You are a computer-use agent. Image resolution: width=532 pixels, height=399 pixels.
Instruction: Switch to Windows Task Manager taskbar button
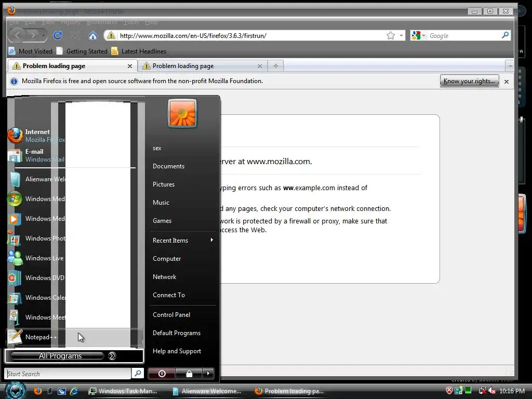tap(123, 391)
